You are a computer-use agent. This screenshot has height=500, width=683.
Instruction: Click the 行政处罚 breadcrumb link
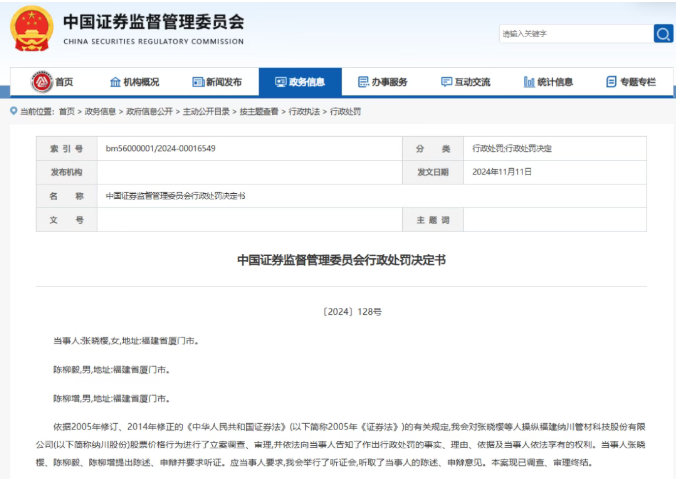(x=346, y=111)
